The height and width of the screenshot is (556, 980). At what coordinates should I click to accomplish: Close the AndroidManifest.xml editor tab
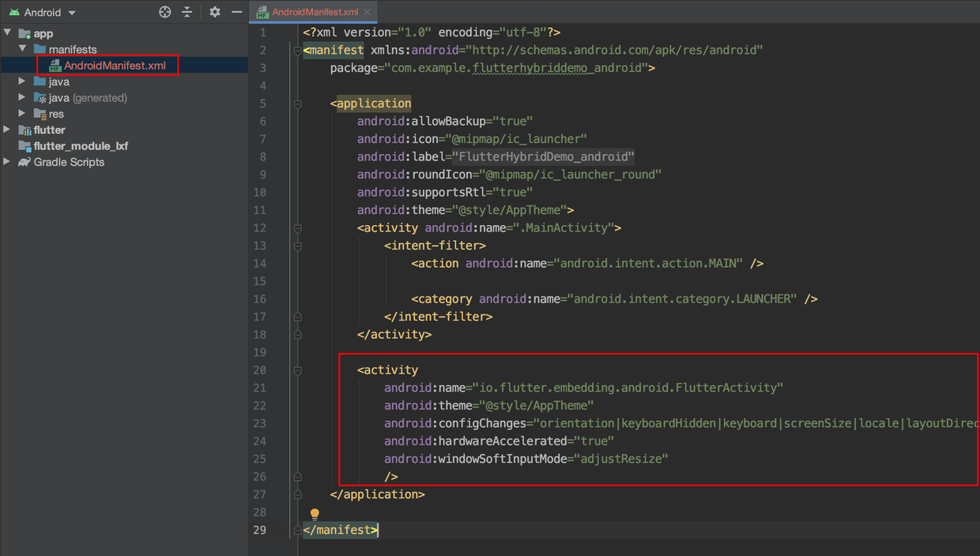tap(368, 12)
